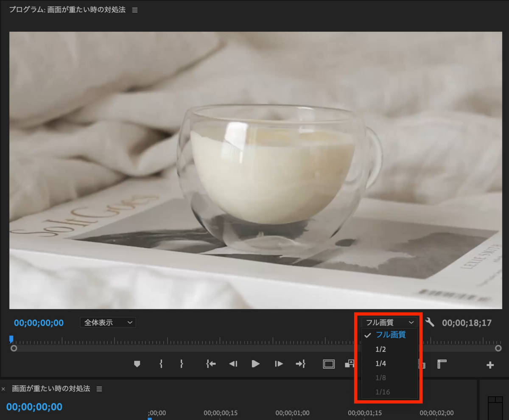
Task: Click timeline ruler at 00;00;01;15
Action: click(x=365, y=413)
